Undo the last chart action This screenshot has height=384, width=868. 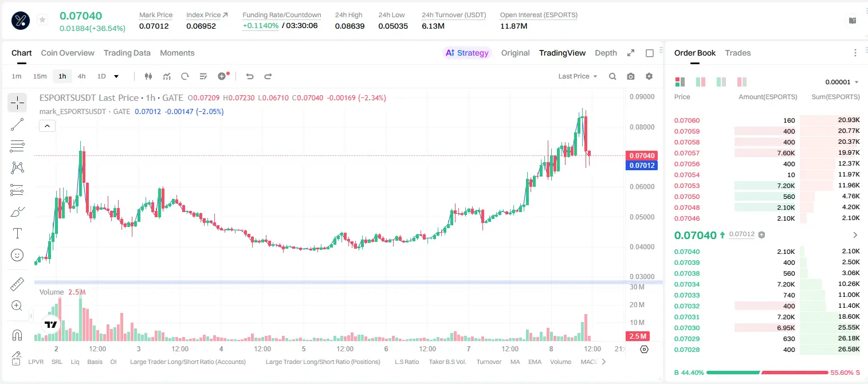click(x=249, y=76)
